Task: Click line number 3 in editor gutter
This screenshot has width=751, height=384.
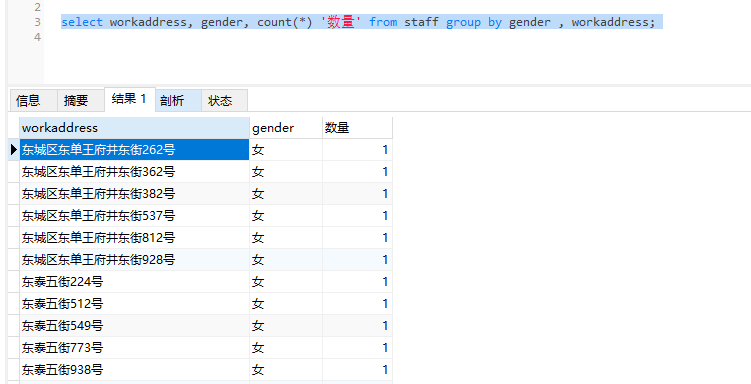Action: [37, 22]
